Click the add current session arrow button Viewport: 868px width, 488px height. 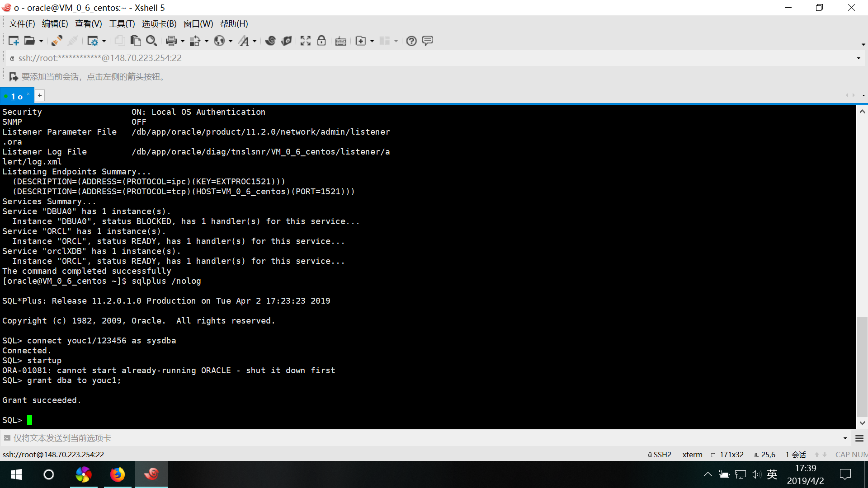click(x=14, y=77)
